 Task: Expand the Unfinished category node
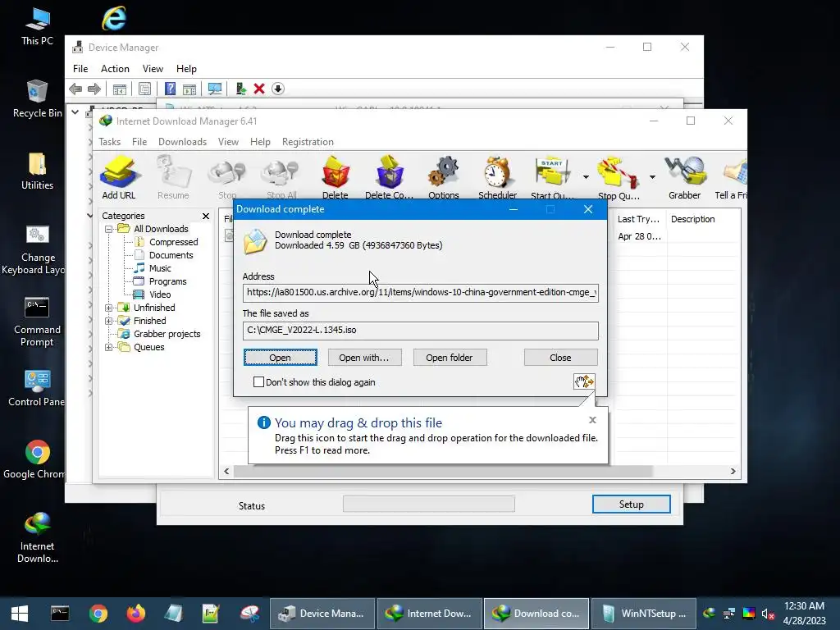pyautogui.click(x=109, y=308)
